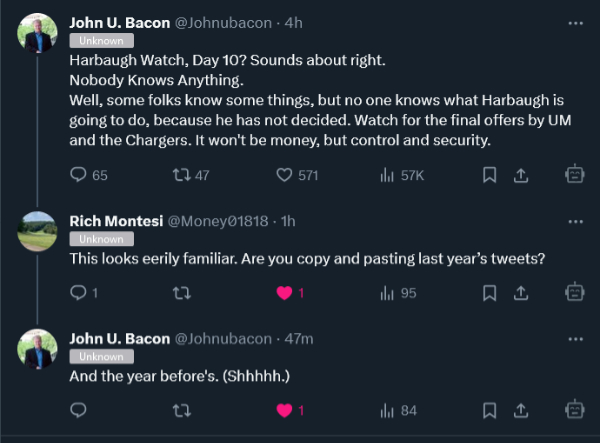
Task: Open more options on the 47m tweet
Action: click(x=574, y=339)
